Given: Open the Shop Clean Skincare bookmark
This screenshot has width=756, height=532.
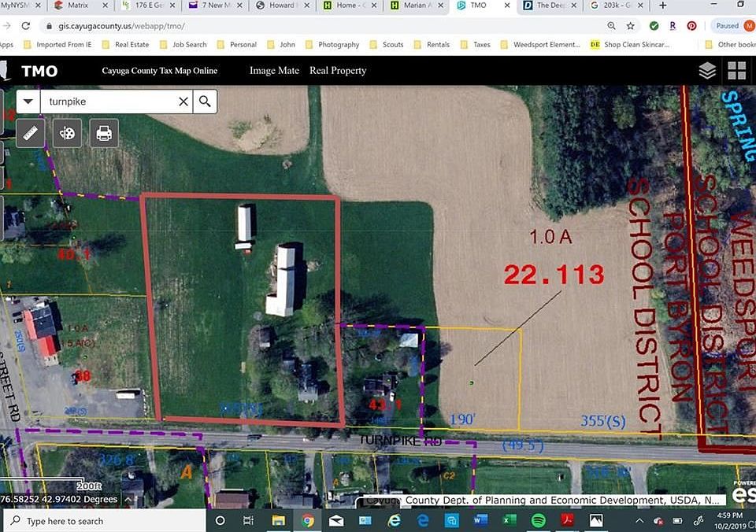Looking at the screenshot, I should click(630, 44).
